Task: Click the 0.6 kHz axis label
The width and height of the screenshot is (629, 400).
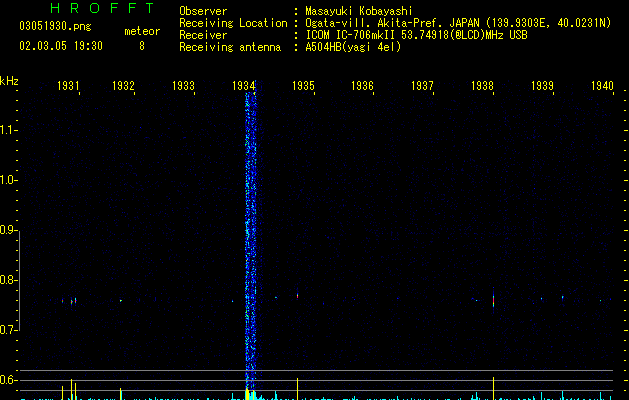Action: 8,380
